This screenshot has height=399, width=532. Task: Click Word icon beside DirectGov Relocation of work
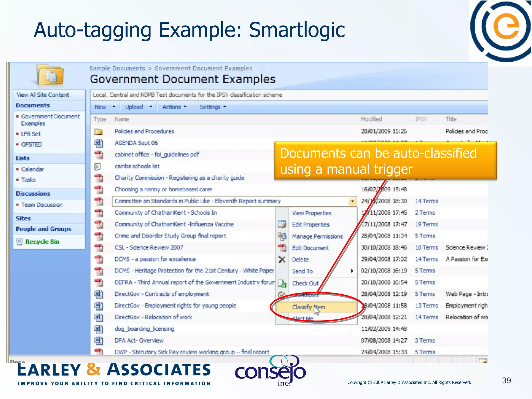[x=98, y=317]
